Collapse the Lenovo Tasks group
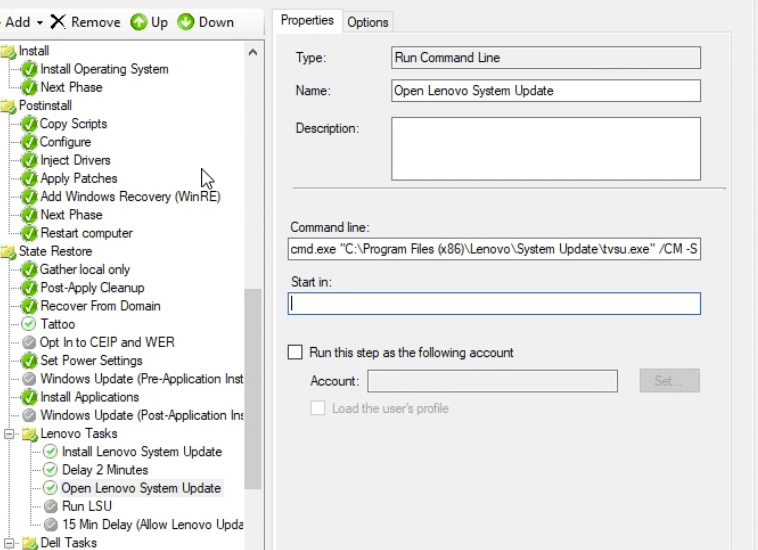 tap(9, 434)
